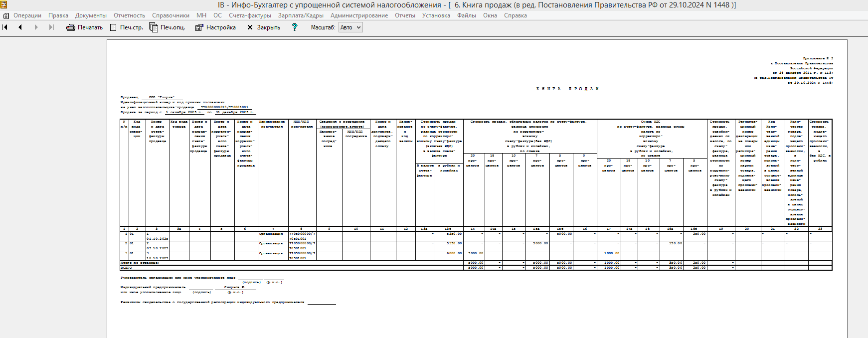The image size is (868, 338).
Task: Jump to the last page arrow
Action: [x=51, y=27]
